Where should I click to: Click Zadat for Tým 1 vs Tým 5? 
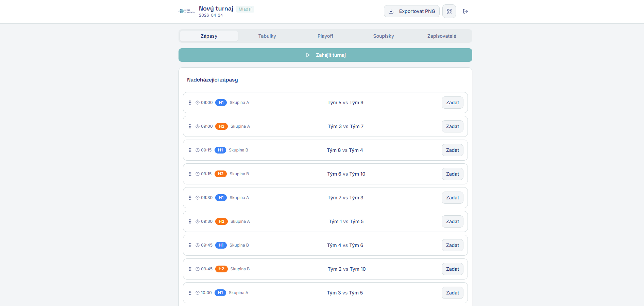pyautogui.click(x=452, y=221)
